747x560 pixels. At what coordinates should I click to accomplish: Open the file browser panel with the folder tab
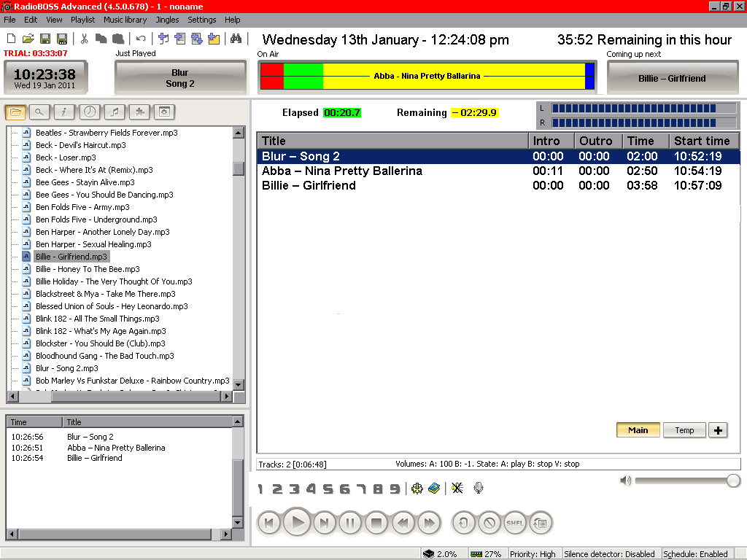15,112
